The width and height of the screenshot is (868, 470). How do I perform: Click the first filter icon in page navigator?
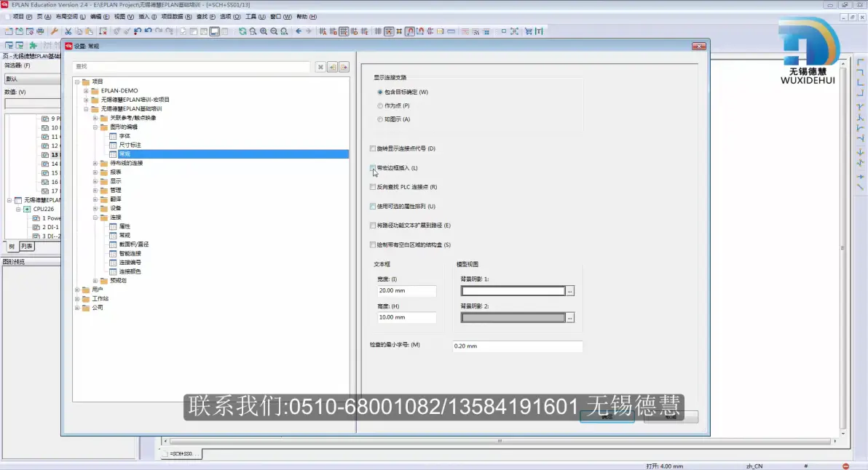(x=9, y=45)
